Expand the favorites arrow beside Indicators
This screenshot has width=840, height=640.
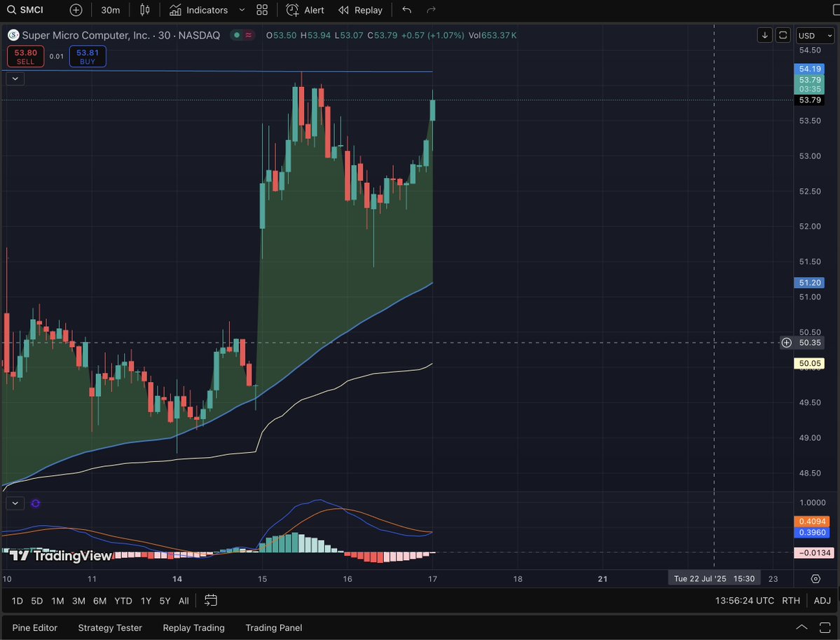tap(242, 10)
